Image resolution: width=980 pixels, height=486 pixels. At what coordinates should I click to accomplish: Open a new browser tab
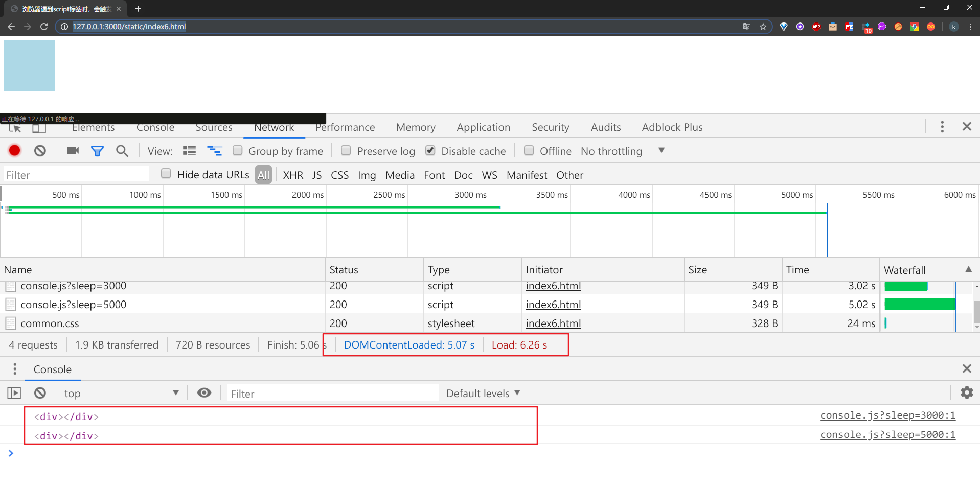tap(138, 9)
